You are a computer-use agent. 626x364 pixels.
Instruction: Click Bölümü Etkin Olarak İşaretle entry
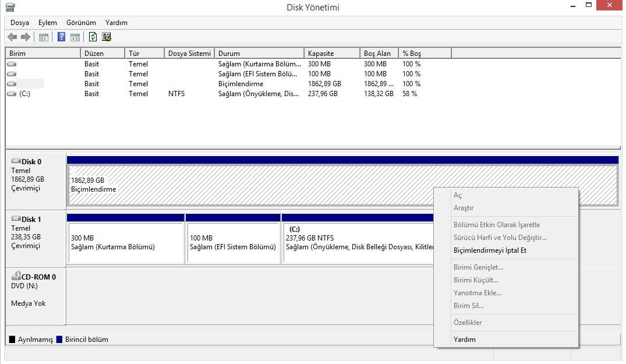pos(497,225)
